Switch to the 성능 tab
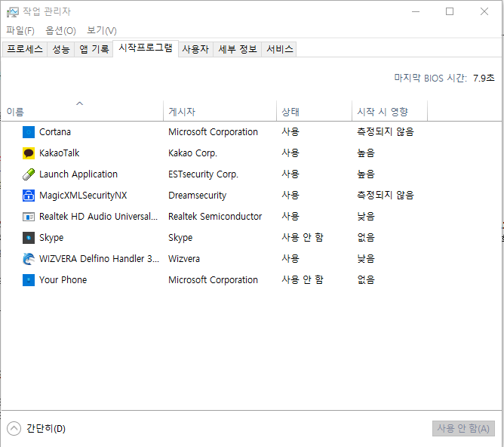 click(61, 49)
